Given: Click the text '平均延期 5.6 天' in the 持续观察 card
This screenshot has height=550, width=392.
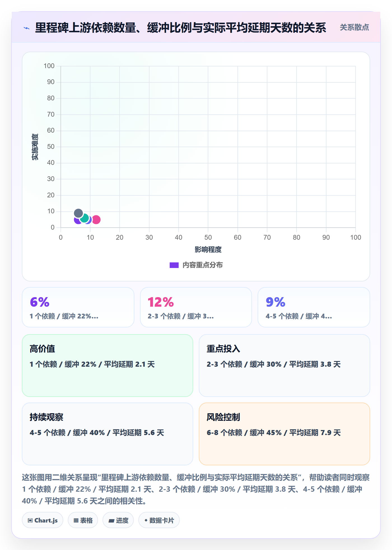Looking at the screenshot, I should (138, 433).
